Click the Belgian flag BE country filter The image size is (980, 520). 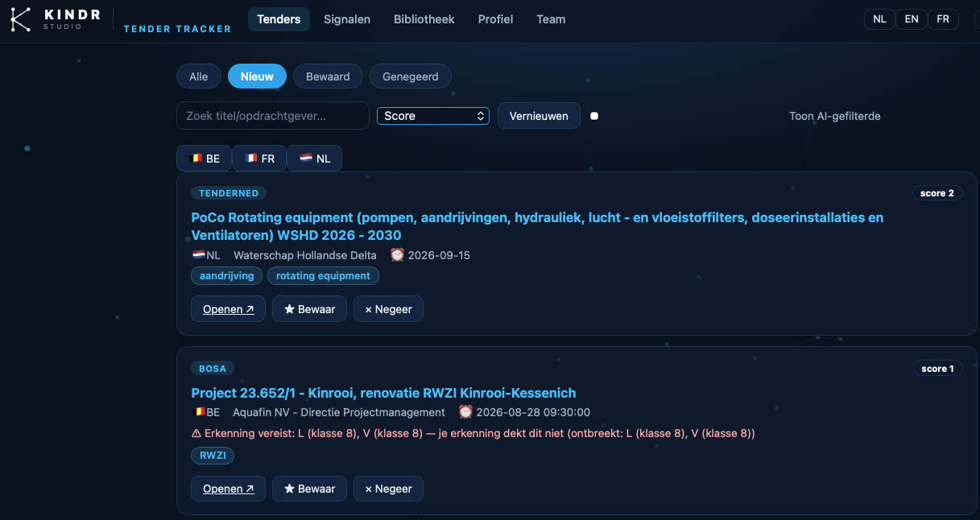click(x=205, y=159)
